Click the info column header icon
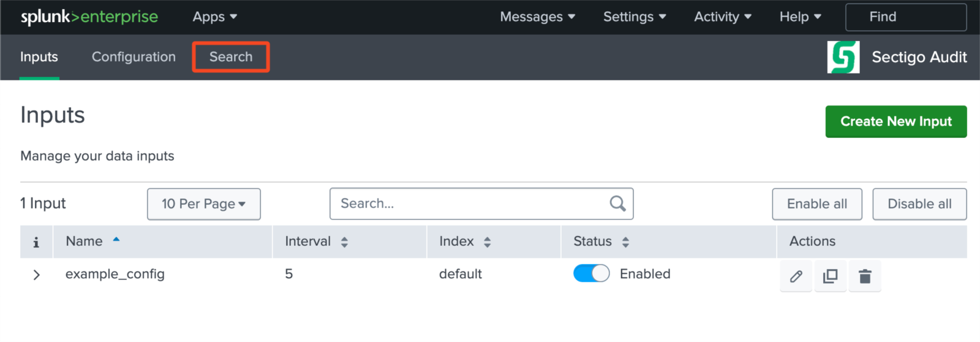 [x=36, y=242]
